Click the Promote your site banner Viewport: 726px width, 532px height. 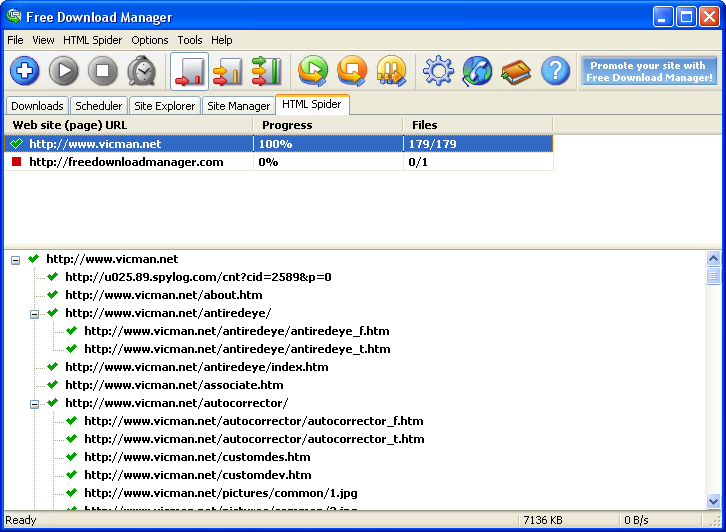[x=649, y=71]
